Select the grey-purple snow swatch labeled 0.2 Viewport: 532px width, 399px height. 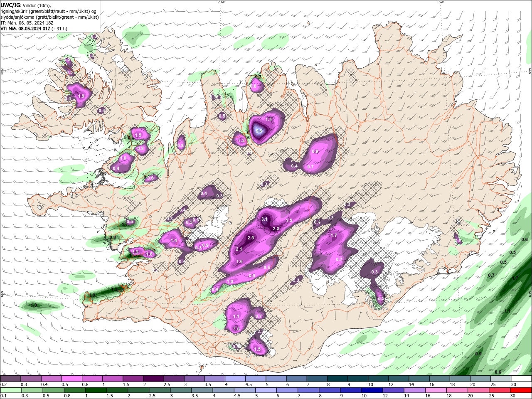click(10, 379)
